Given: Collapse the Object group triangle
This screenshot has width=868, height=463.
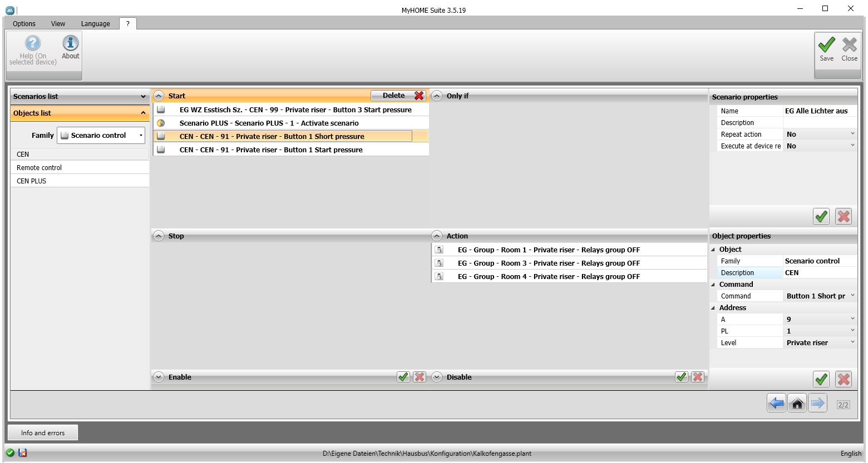Looking at the screenshot, I should [x=713, y=250].
